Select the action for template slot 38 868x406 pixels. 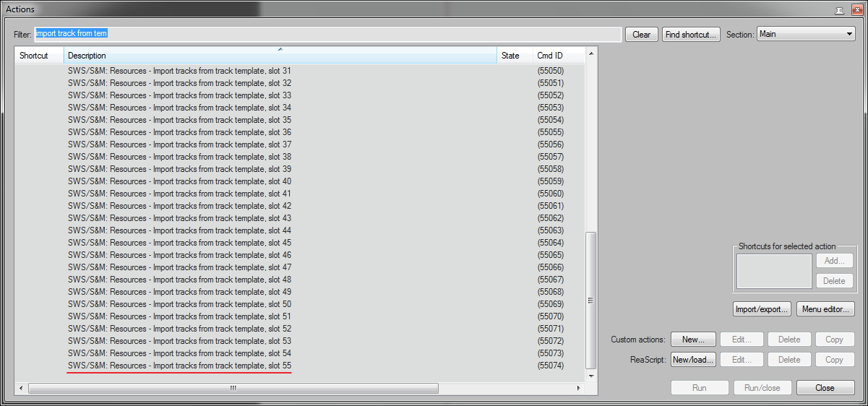click(x=179, y=157)
